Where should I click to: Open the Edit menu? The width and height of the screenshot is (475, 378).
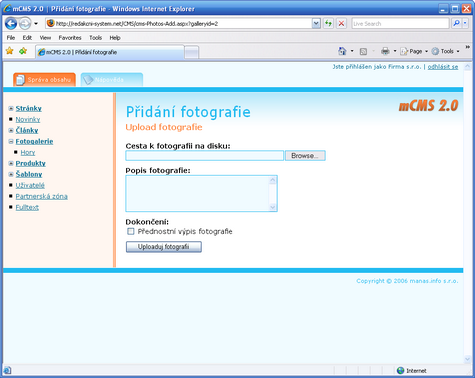(x=27, y=38)
